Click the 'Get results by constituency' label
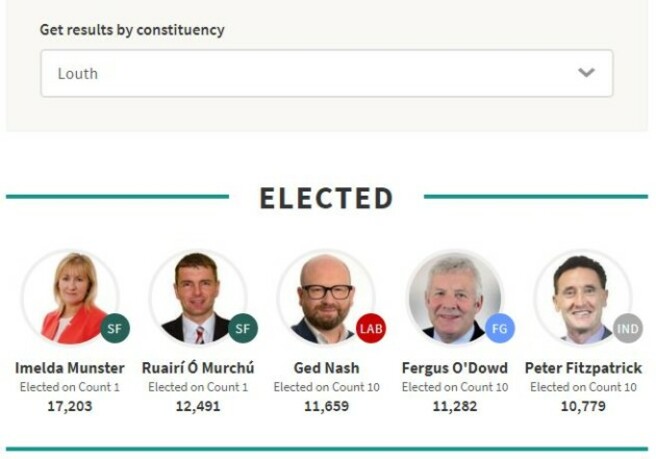 [x=132, y=30]
